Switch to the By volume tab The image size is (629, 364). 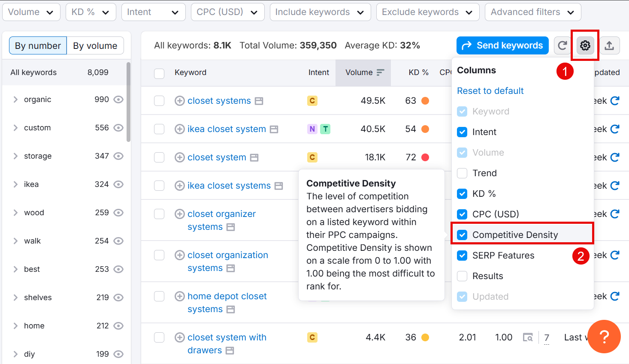(95, 45)
